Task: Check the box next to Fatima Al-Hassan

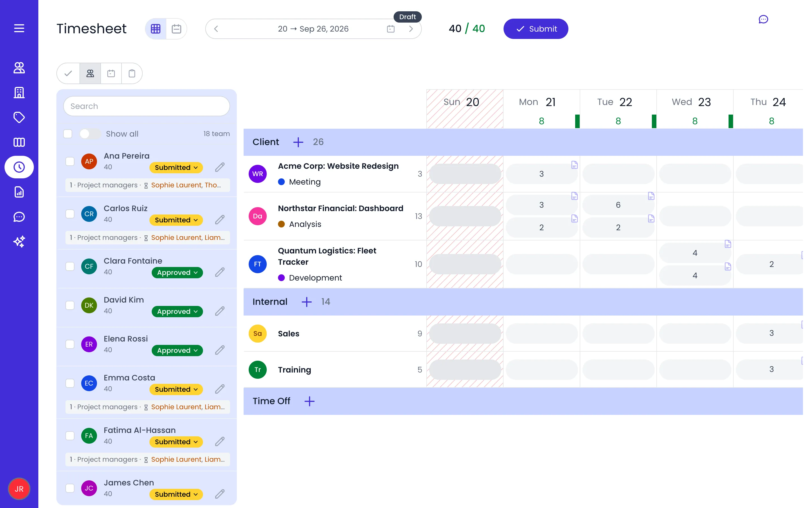Action: (70, 436)
